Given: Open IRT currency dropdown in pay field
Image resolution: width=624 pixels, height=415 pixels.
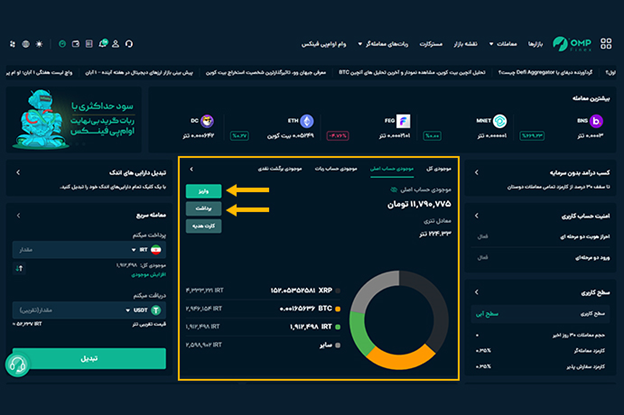Looking at the screenshot, I should click(140, 249).
